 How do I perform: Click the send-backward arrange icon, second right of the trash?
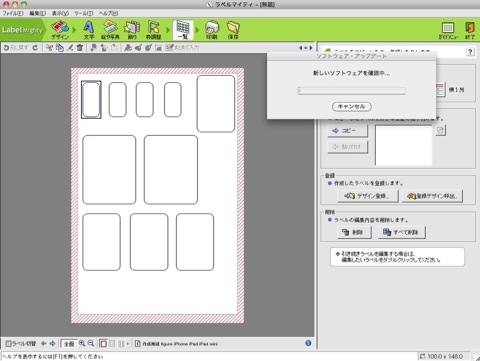click(x=104, y=48)
